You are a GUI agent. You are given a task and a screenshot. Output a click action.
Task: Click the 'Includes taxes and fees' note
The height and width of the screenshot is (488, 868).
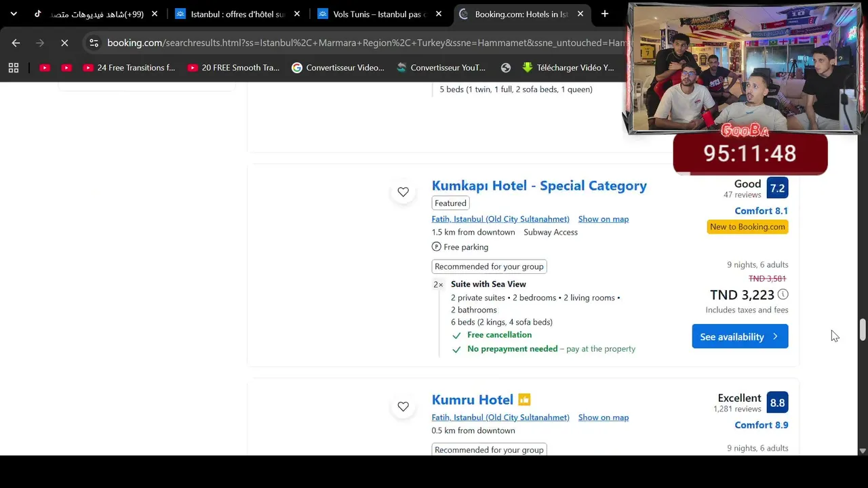pos(747,310)
